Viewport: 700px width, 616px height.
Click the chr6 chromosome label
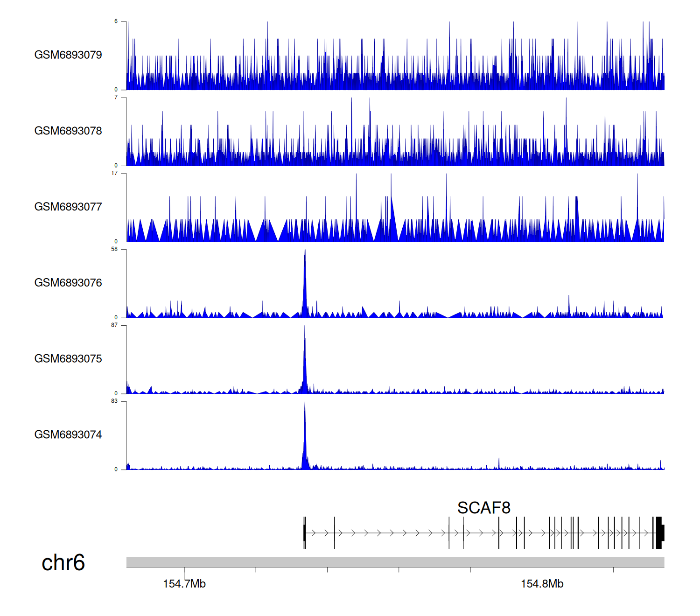coord(63,563)
